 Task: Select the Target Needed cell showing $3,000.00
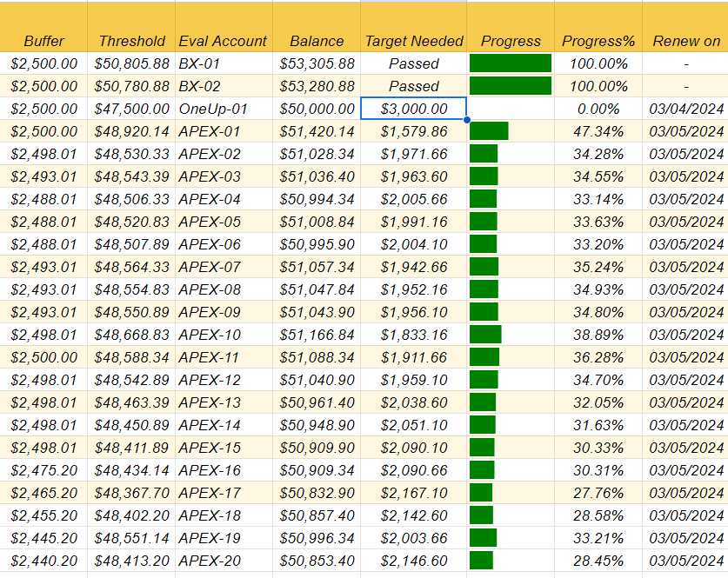click(x=414, y=109)
